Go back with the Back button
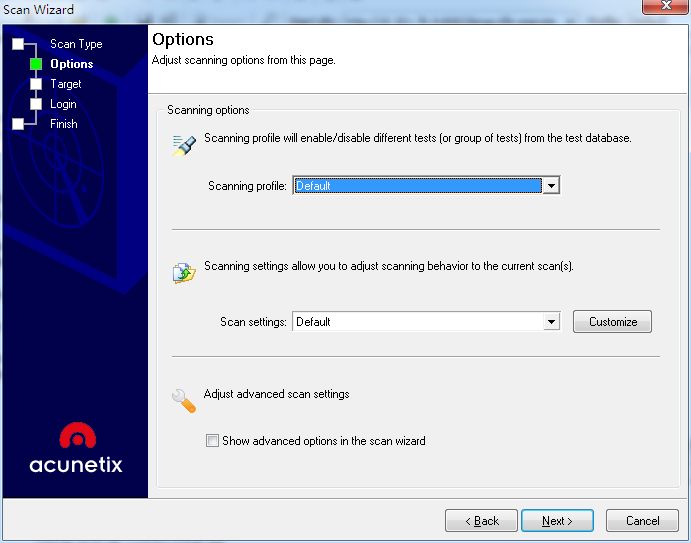Image resolution: width=691 pixels, height=543 pixels. (481, 521)
